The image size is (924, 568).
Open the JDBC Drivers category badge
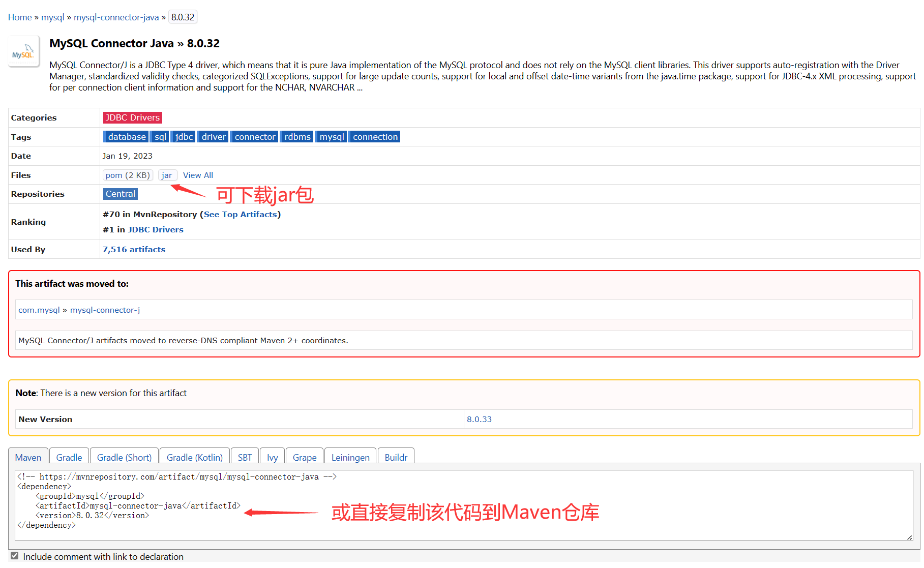coord(133,117)
